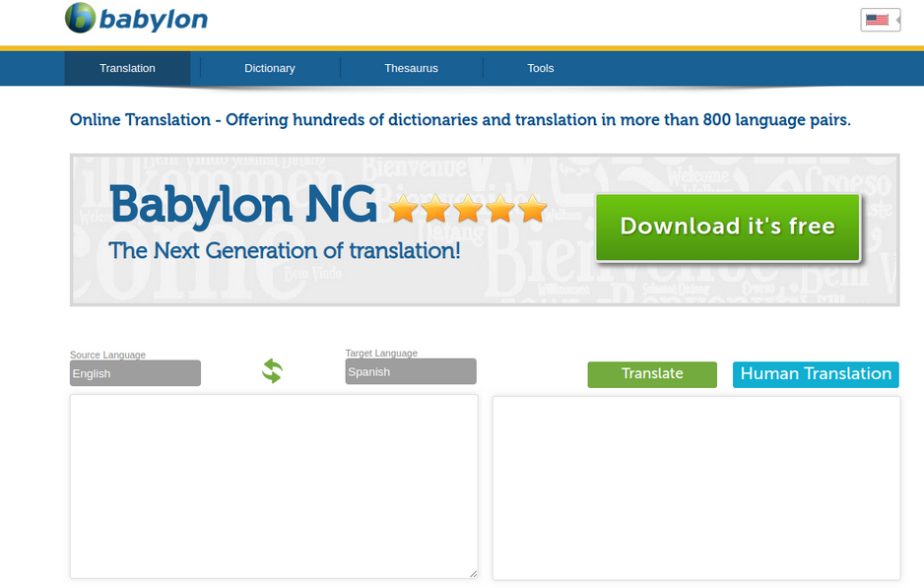Go to the Thesaurus tab

pyautogui.click(x=412, y=68)
